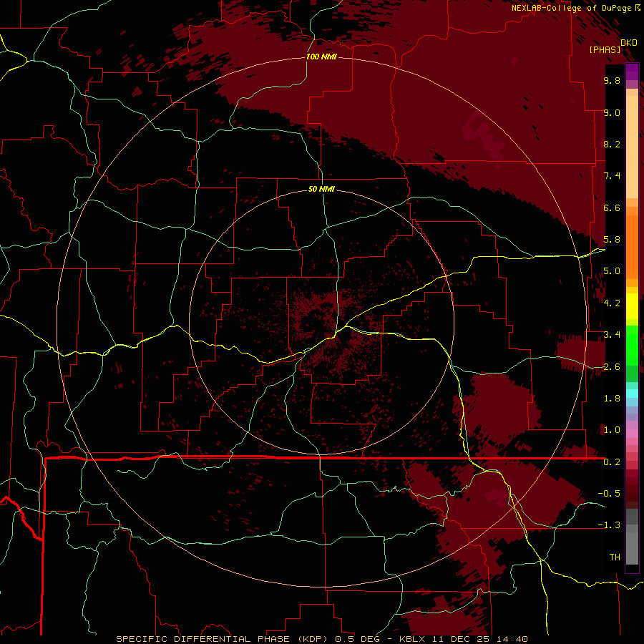Image resolution: width=644 pixels, height=644 pixels.
Task: Pick the pale peach band of the color bar
Action: coord(632,147)
